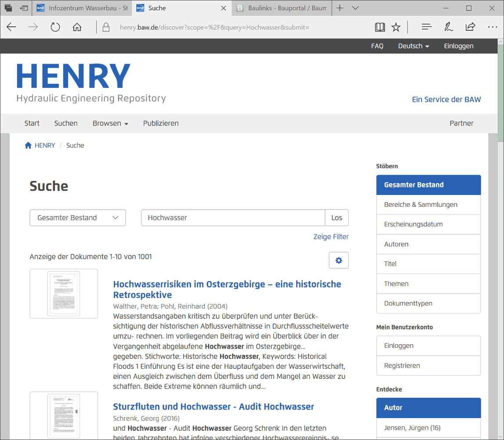Click the browser forward arrow
This screenshot has width=504, height=440.
[33, 27]
